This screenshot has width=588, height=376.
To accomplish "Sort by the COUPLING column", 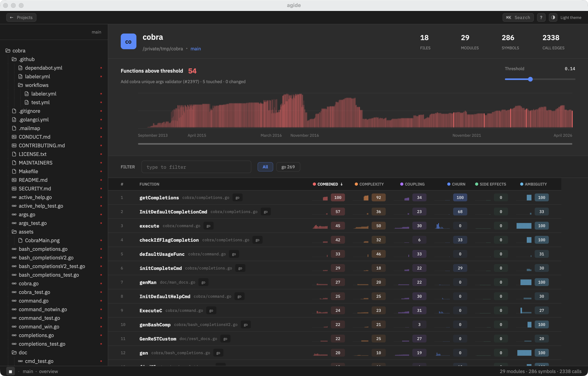I will pos(412,184).
